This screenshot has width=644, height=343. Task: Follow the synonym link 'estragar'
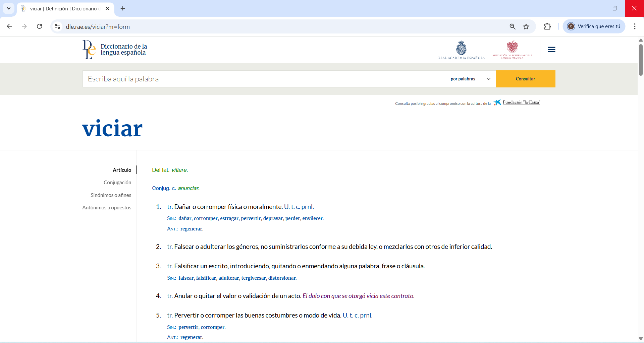click(229, 218)
